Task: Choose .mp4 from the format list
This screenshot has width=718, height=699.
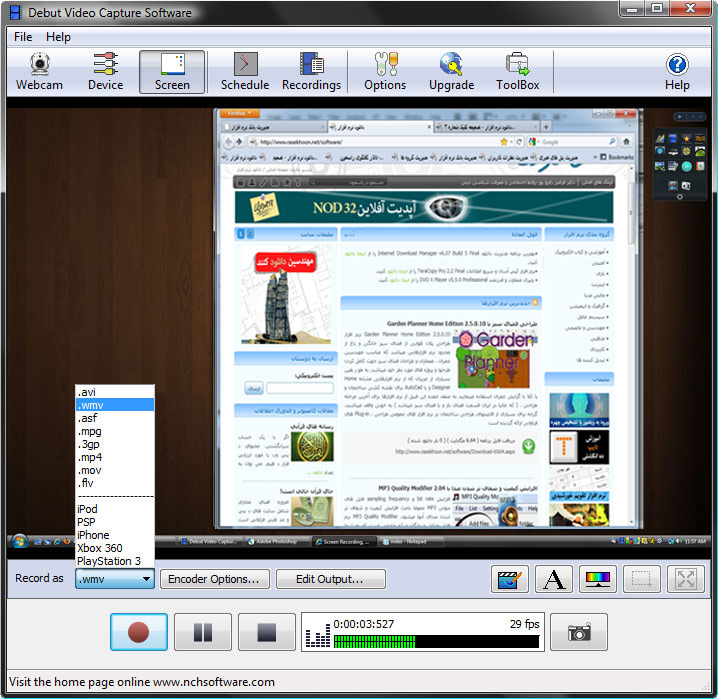Action: coord(90,457)
